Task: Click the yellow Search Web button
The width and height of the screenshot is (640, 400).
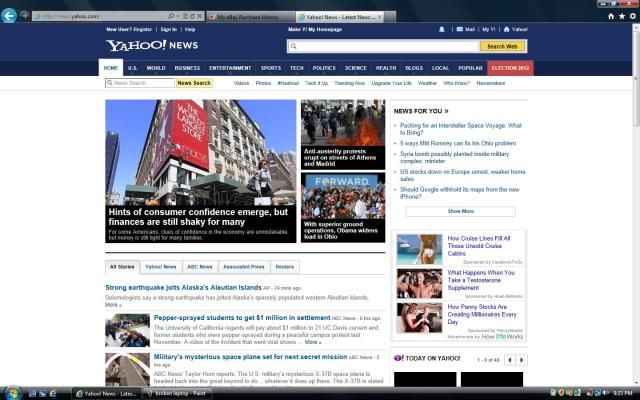Action: click(x=502, y=46)
